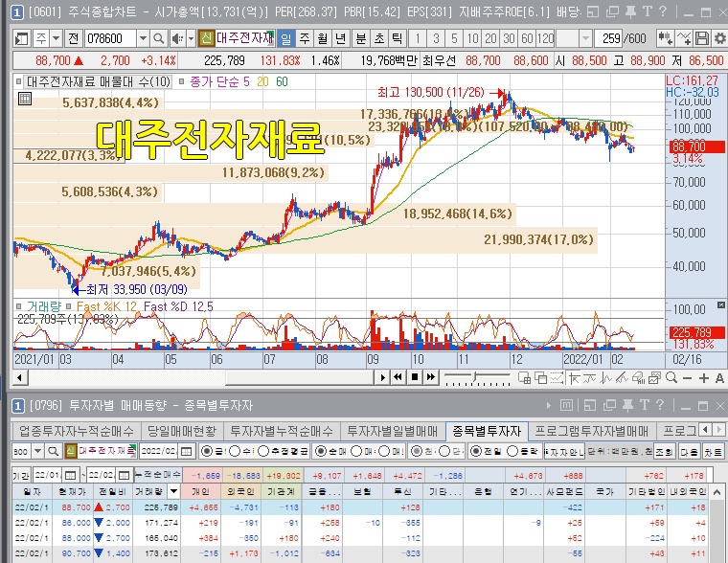Switch to 당일매매현황 tab
The height and width of the screenshot is (563, 728).
(x=182, y=431)
